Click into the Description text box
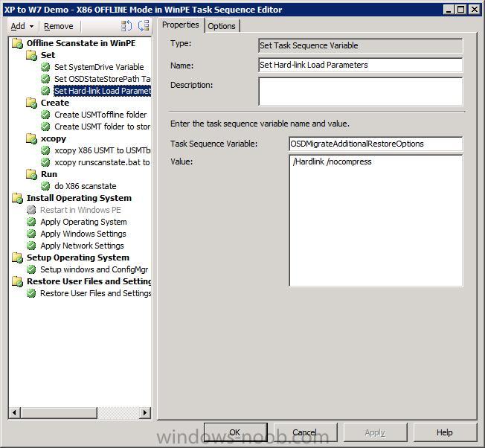The height and width of the screenshot is (448, 485). point(360,92)
